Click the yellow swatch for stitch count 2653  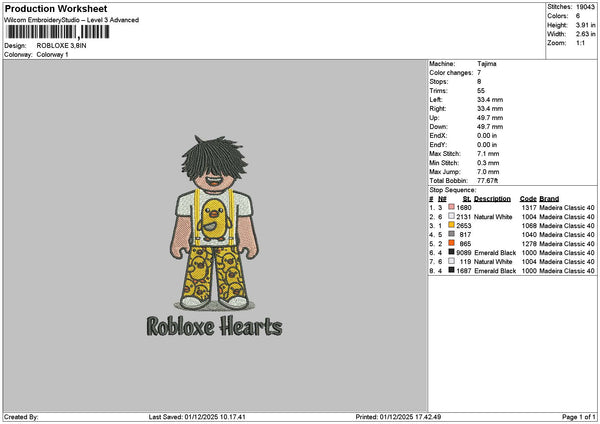point(452,225)
